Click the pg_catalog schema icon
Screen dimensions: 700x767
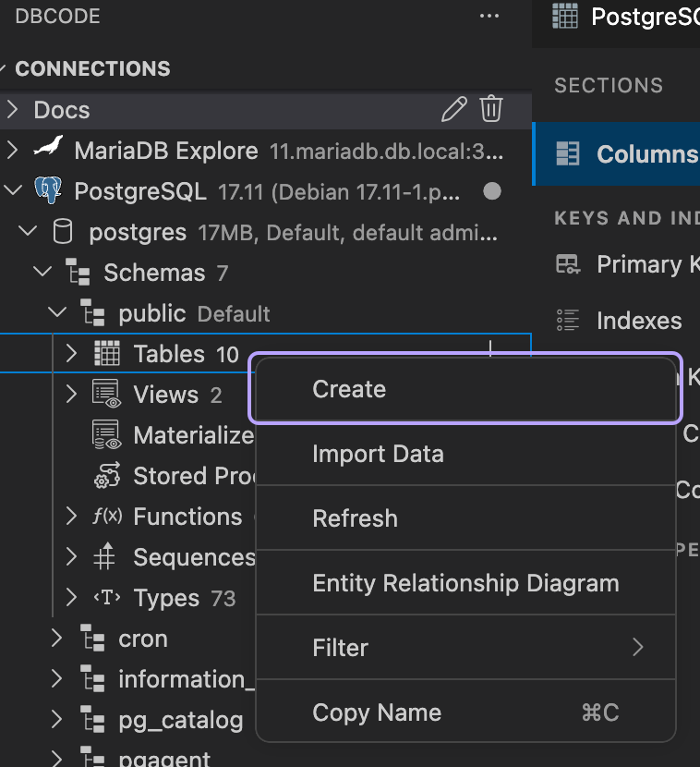click(x=92, y=720)
